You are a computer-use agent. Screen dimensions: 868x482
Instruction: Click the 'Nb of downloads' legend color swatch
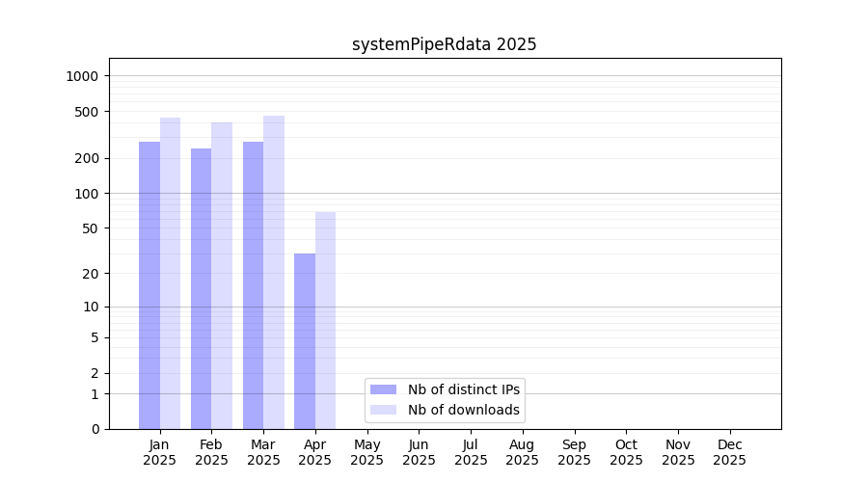(383, 410)
